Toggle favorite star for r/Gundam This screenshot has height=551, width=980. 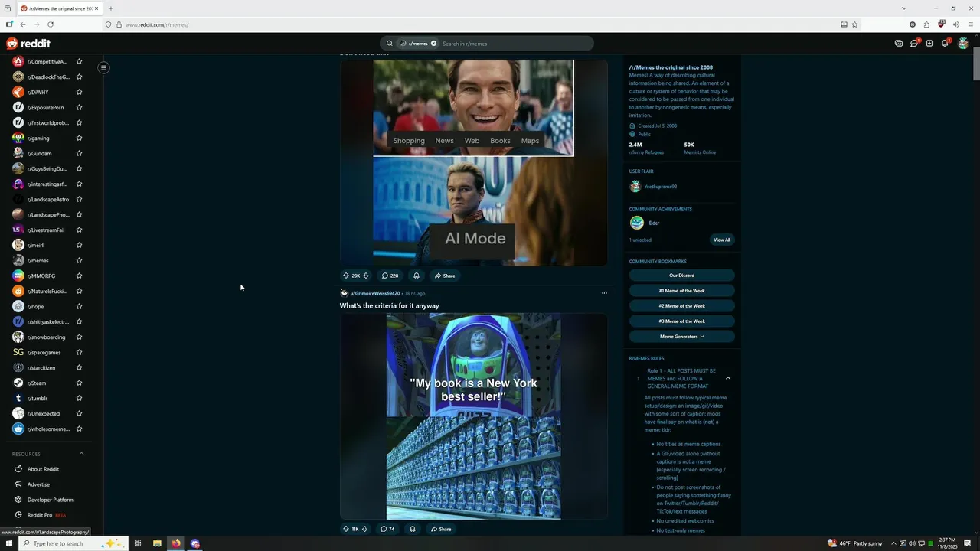click(79, 153)
